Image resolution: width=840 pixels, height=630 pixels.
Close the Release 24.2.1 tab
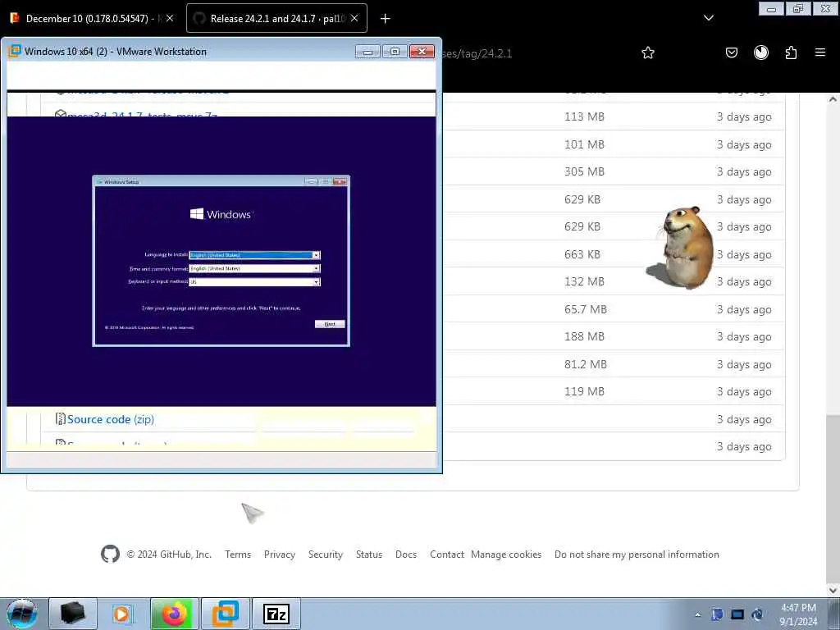click(x=354, y=18)
